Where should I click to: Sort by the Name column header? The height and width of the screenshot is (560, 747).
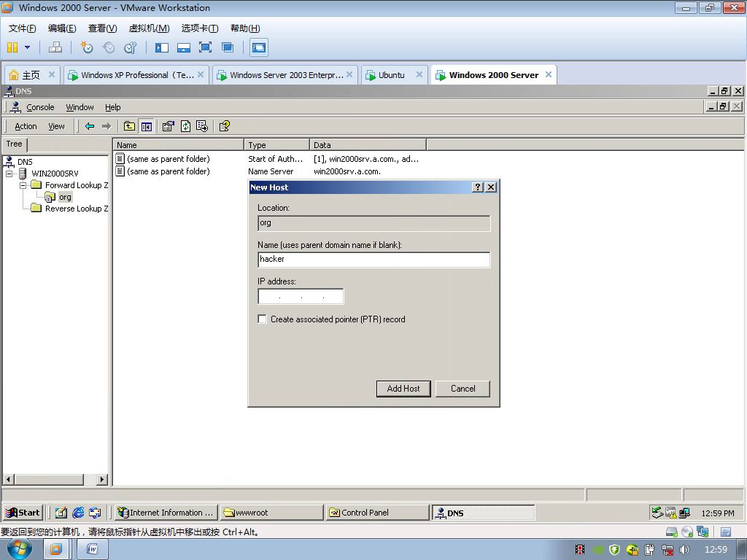(178, 145)
